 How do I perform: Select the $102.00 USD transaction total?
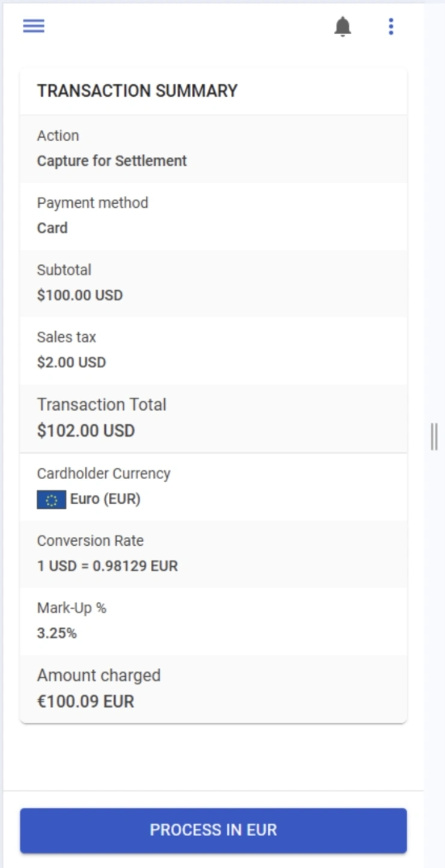coord(86,430)
